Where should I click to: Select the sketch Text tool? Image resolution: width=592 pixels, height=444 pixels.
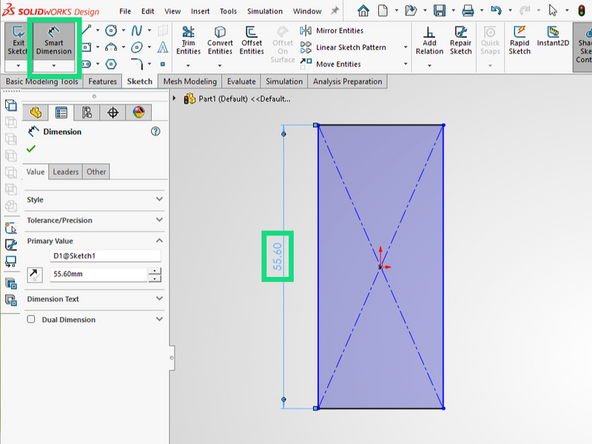click(x=163, y=47)
